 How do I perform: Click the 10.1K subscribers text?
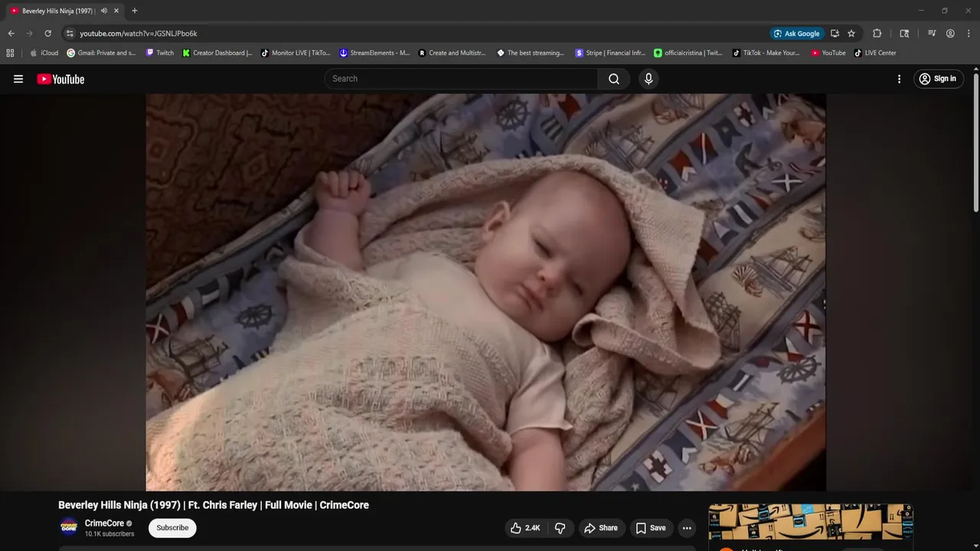click(109, 534)
